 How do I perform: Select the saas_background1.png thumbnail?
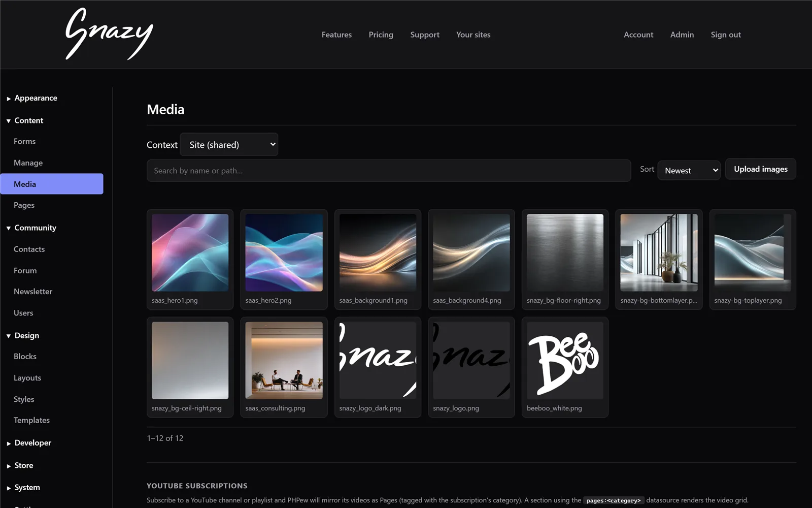pos(378,252)
